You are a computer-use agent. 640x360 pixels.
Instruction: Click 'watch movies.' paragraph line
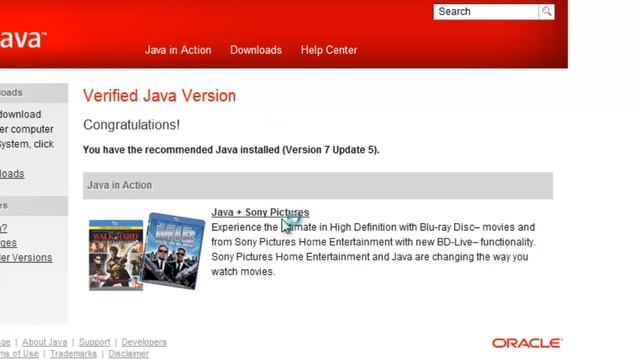(243, 272)
